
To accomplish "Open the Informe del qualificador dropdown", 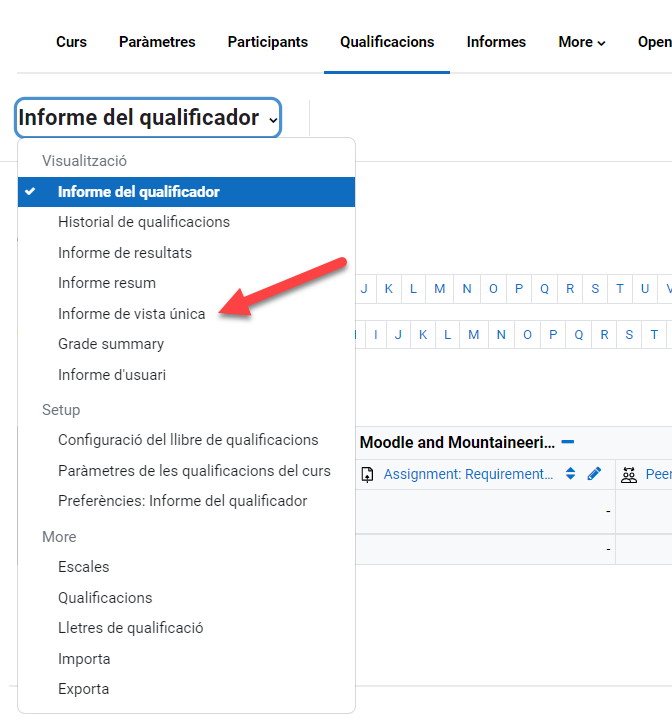I will 148,118.
